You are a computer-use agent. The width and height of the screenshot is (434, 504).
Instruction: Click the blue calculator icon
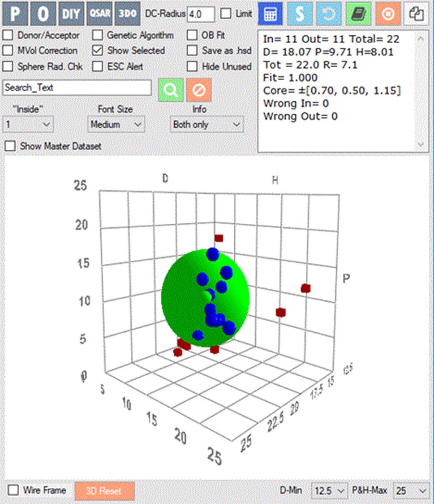[270, 14]
